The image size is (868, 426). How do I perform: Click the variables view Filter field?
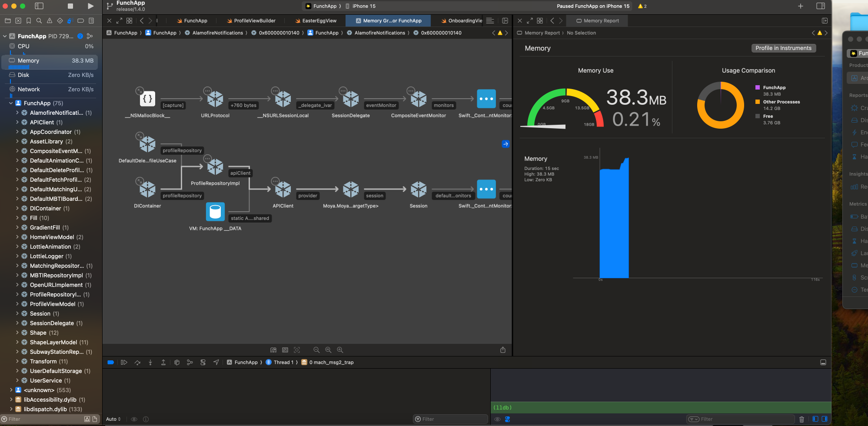[x=450, y=419]
